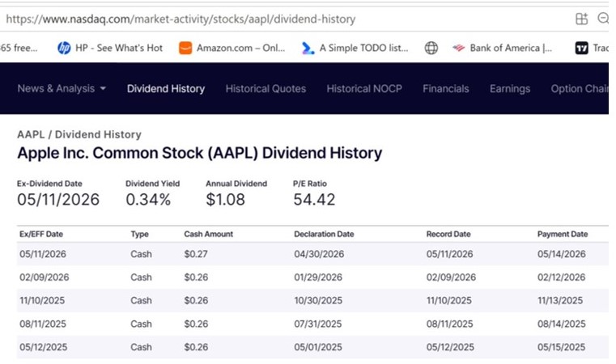
Task: Click the 54.42 P/E ratio value
Action: tap(314, 200)
